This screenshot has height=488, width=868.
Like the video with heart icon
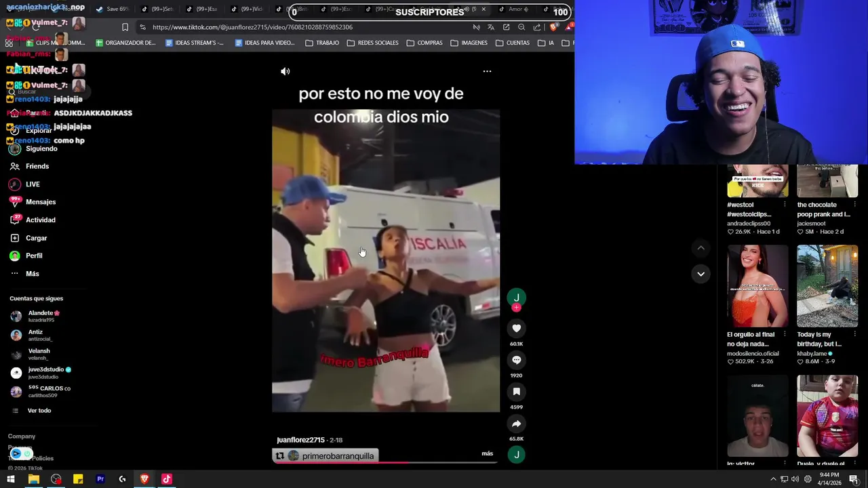(x=516, y=328)
